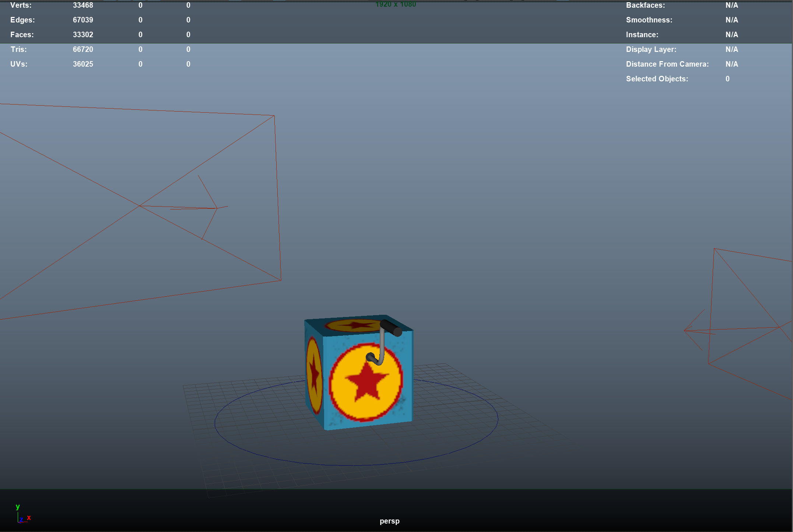The height and width of the screenshot is (532, 793).
Task: Click the Distance From Camera: label
Action: click(667, 64)
